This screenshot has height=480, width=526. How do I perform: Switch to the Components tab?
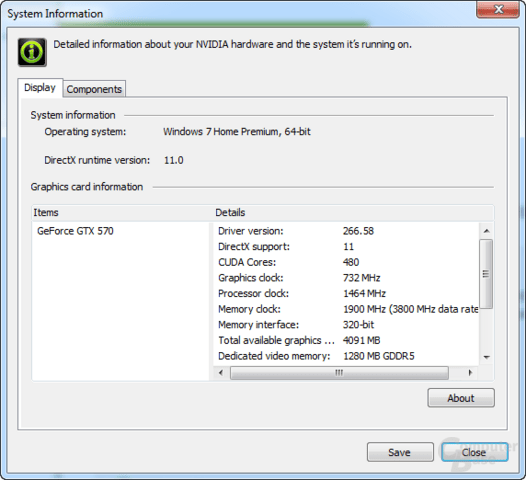(x=94, y=89)
